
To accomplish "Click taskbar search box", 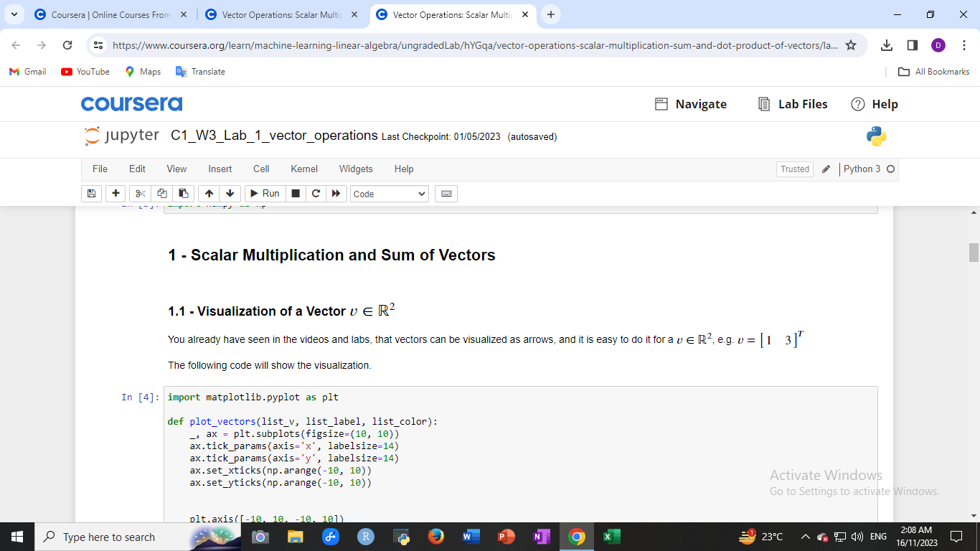I will (137, 537).
